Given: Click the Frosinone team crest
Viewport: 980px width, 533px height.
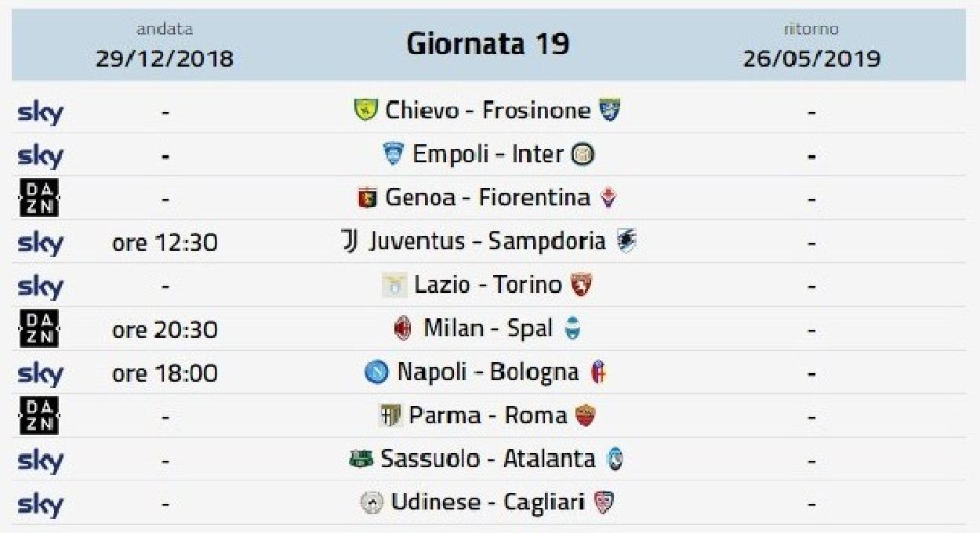Looking at the screenshot, I should click(609, 111).
